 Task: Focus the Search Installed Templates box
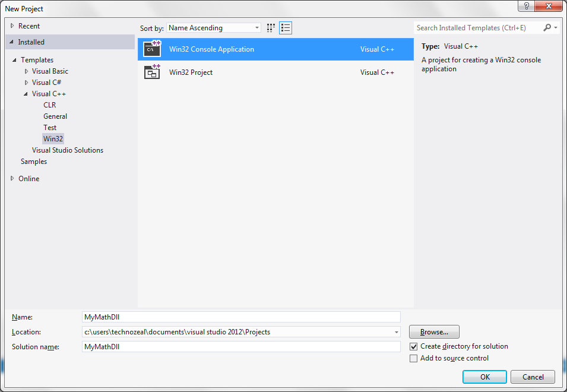click(x=478, y=27)
